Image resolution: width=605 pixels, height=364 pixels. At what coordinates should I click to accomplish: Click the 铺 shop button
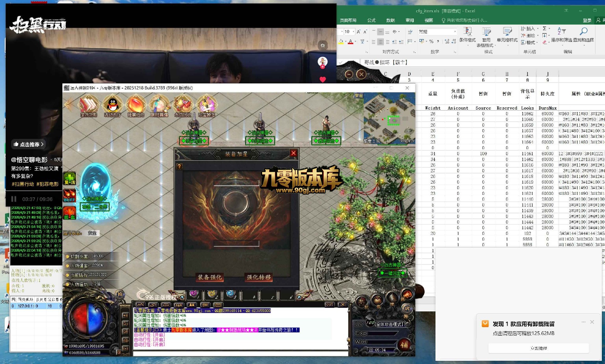[x=404, y=345]
